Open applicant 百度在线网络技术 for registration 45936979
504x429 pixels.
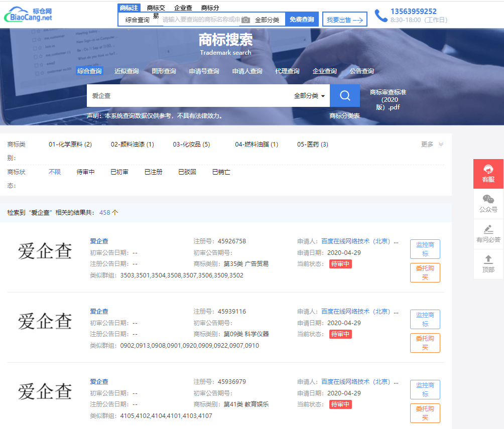[x=360, y=382]
